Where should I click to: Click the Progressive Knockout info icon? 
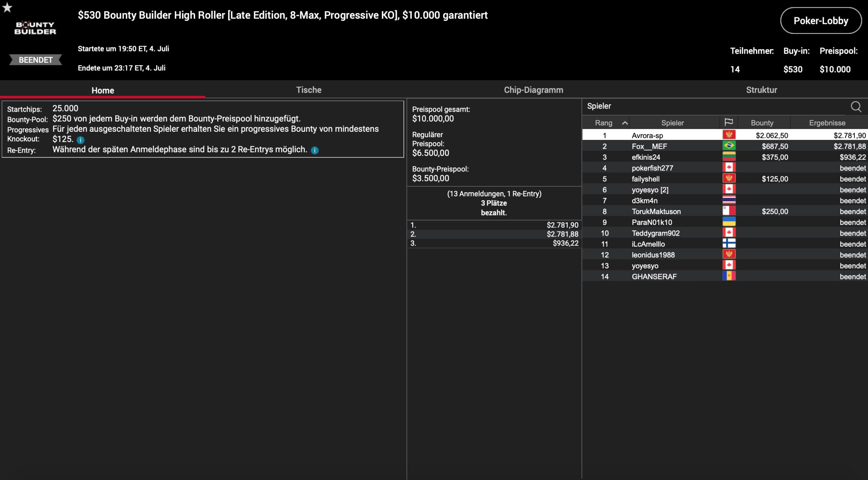pyautogui.click(x=80, y=140)
